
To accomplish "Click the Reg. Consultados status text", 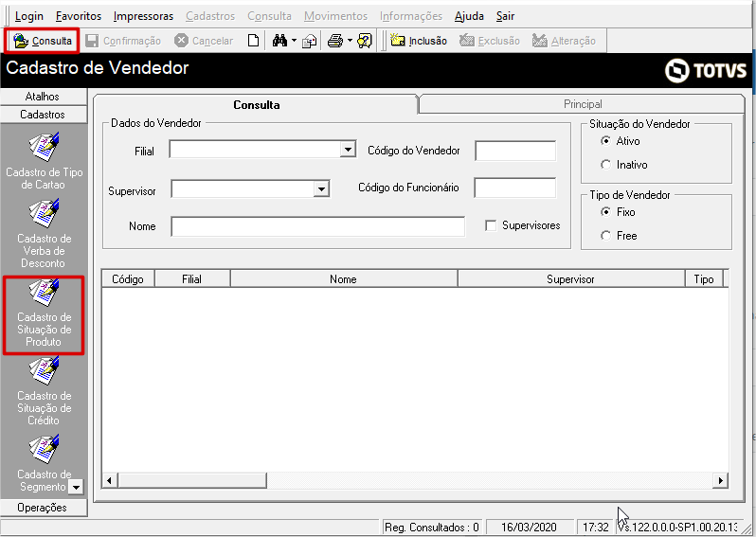I will 431,528.
